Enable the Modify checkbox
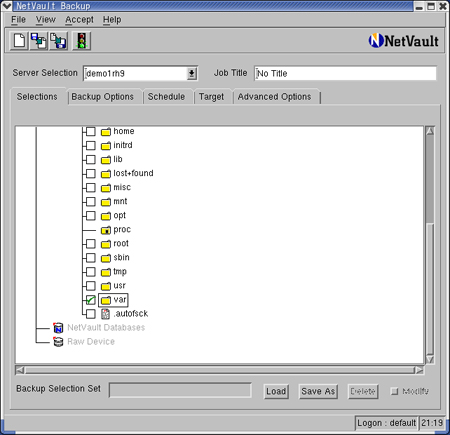The height and width of the screenshot is (435, 450). (x=394, y=391)
